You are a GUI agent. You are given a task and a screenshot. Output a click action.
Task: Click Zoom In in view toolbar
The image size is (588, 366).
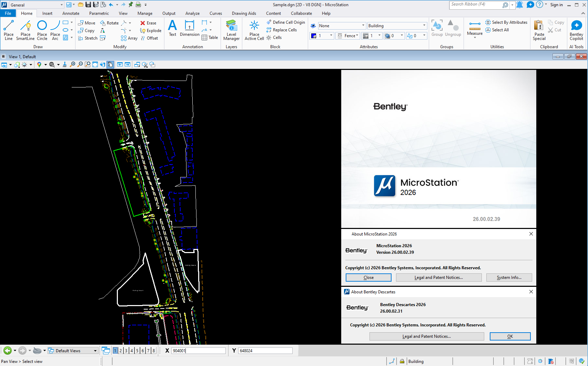pos(72,64)
